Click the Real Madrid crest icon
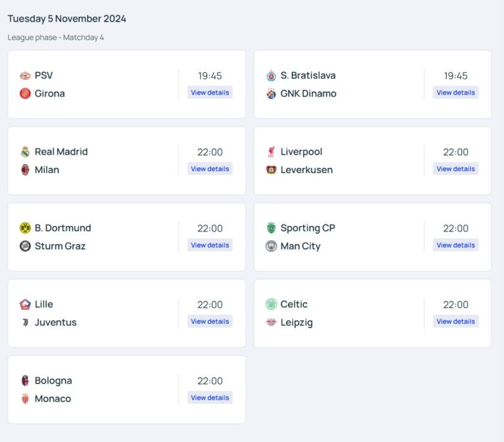 (x=26, y=151)
